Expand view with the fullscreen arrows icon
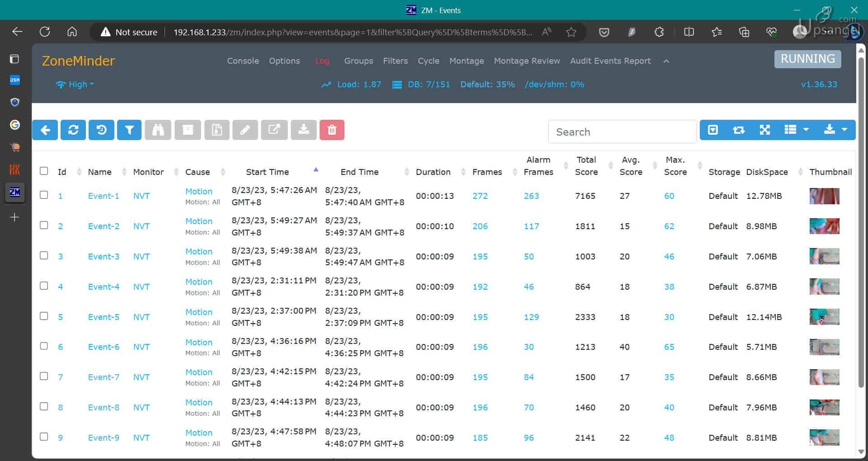This screenshot has width=868, height=461. tap(764, 130)
